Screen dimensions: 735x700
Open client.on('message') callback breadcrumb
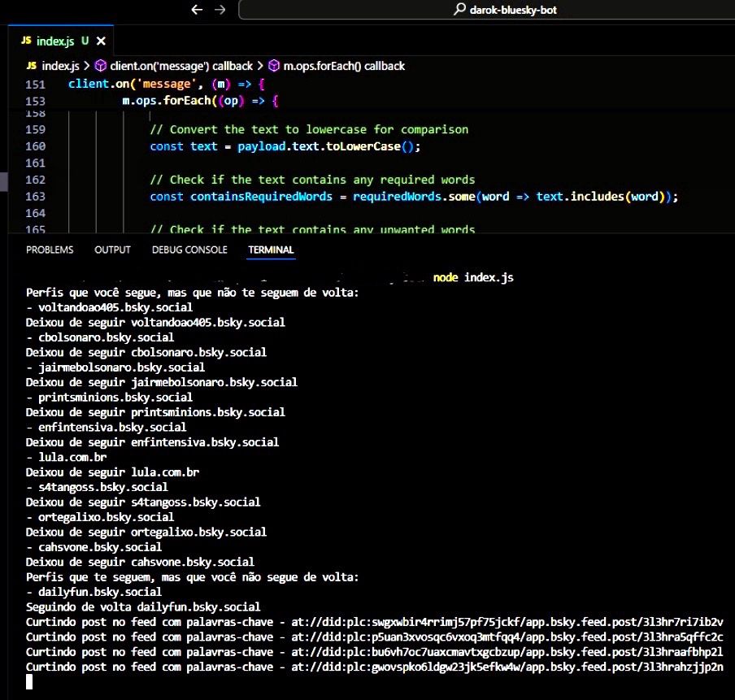tap(181, 66)
